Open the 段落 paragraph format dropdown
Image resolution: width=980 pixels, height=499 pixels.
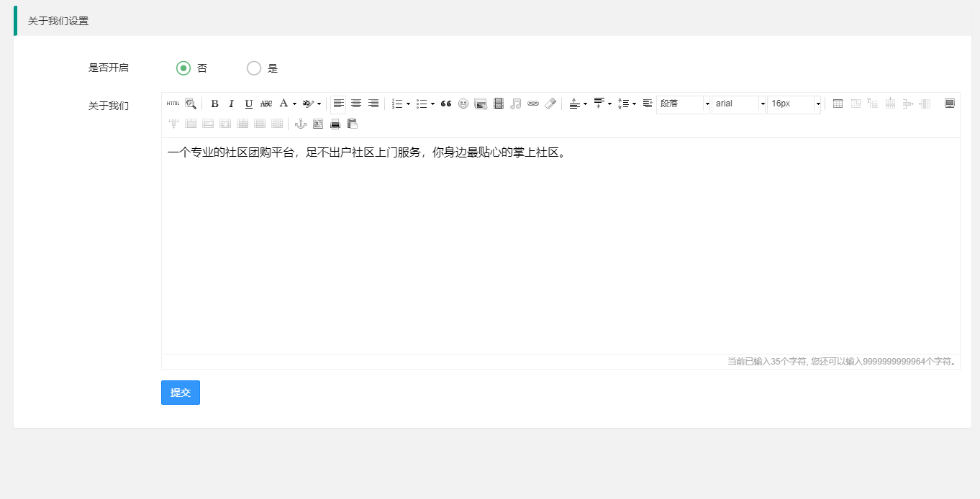[684, 104]
